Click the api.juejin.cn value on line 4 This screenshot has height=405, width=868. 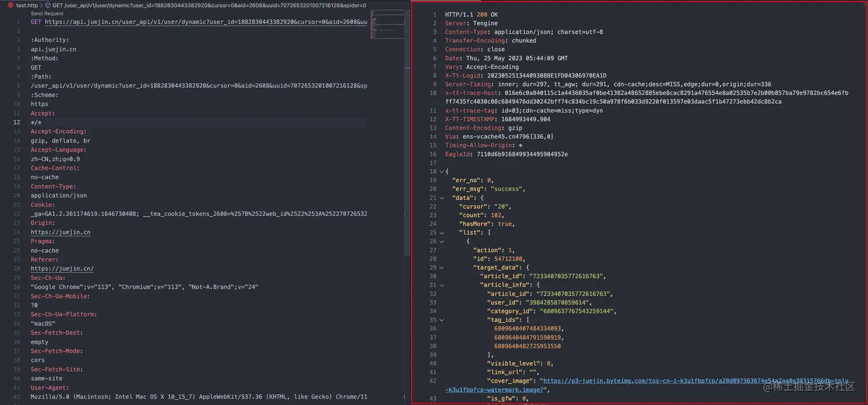(x=53, y=49)
